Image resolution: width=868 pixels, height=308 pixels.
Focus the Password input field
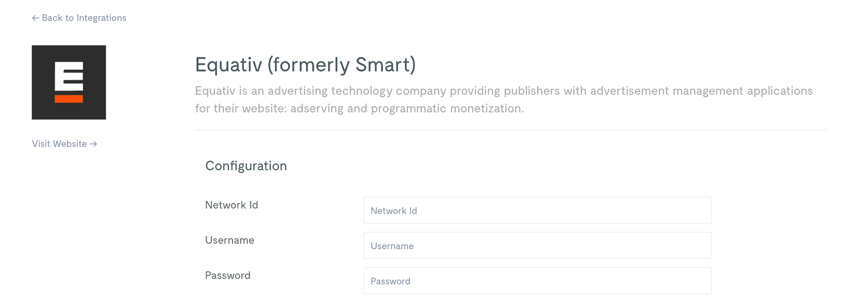tap(537, 281)
